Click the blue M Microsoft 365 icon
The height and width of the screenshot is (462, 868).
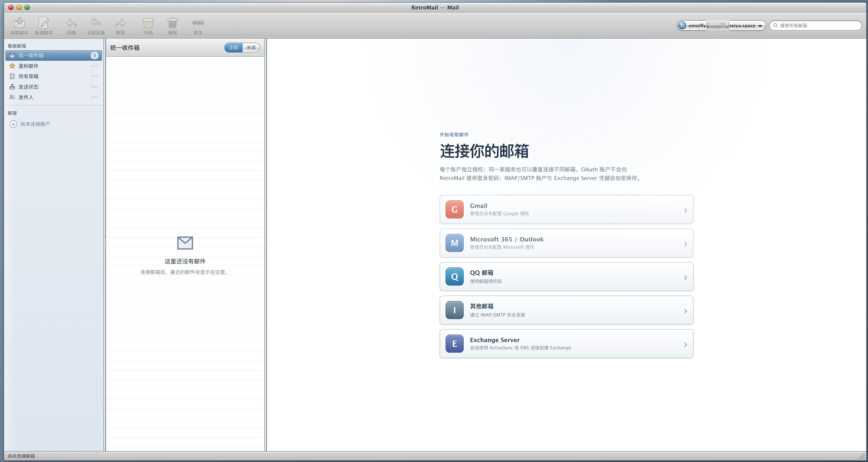[455, 243]
